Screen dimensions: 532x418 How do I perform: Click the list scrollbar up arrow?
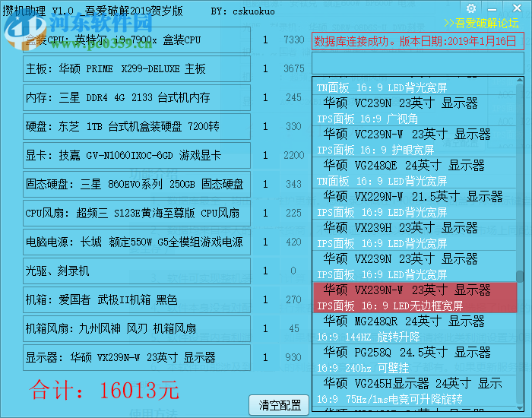coord(520,81)
